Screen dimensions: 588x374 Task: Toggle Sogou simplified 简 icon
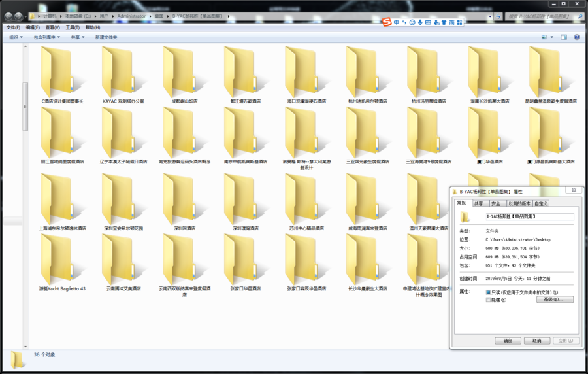(x=452, y=22)
